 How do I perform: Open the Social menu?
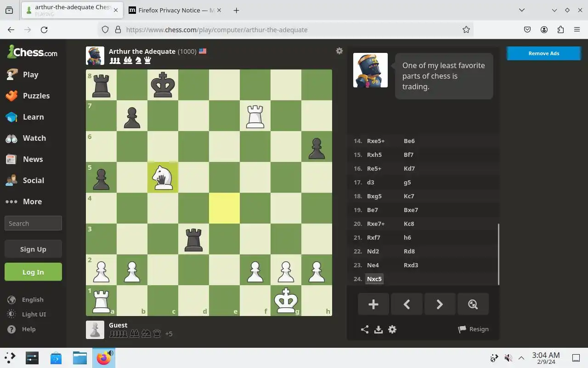point(33,180)
